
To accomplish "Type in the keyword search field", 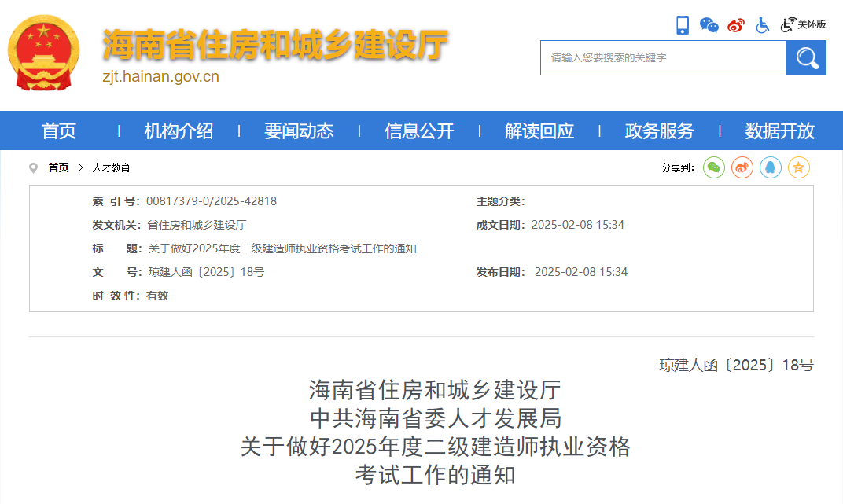I will click(663, 58).
